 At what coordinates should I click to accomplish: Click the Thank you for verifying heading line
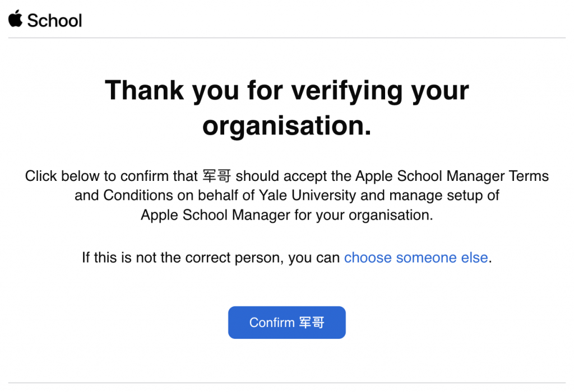point(286,90)
